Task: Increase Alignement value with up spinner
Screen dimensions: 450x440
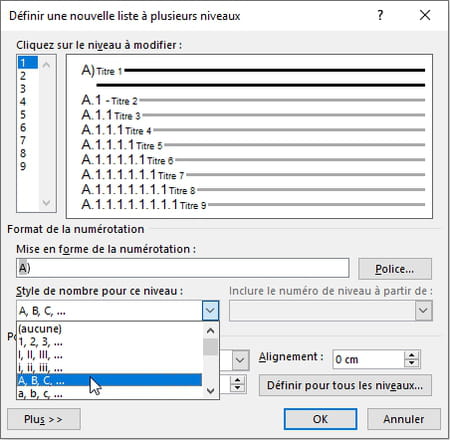Action: pos(412,355)
